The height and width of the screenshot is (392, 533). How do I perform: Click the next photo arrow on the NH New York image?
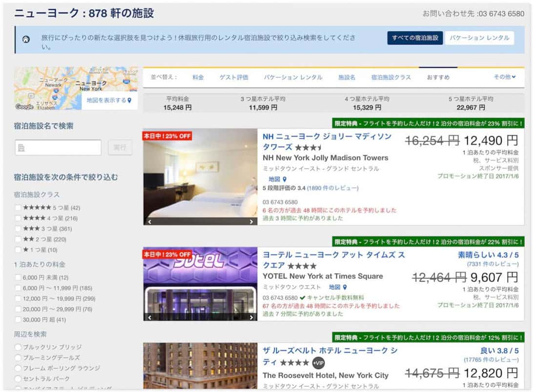251,222
